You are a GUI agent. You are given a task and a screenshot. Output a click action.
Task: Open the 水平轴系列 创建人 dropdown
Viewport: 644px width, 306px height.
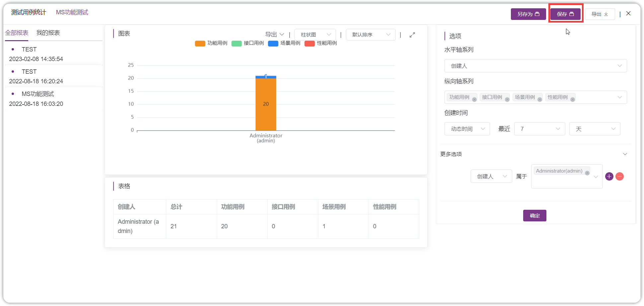535,66
